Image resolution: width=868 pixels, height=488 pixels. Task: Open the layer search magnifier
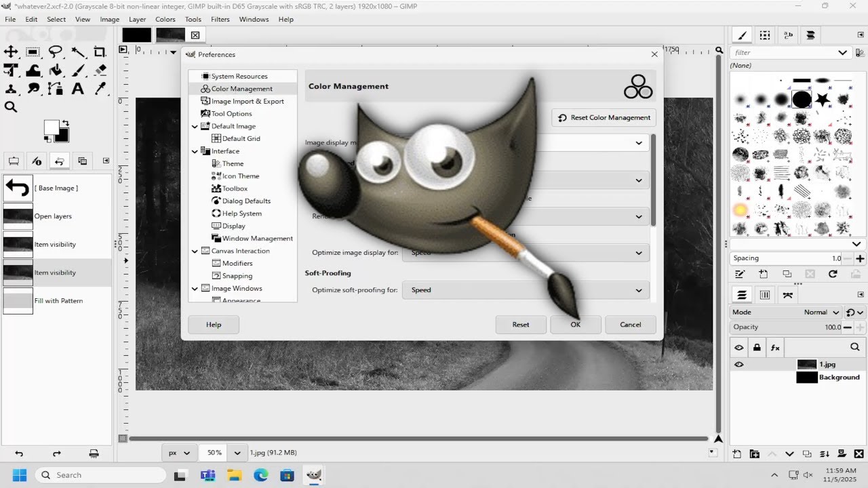point(854,347)
